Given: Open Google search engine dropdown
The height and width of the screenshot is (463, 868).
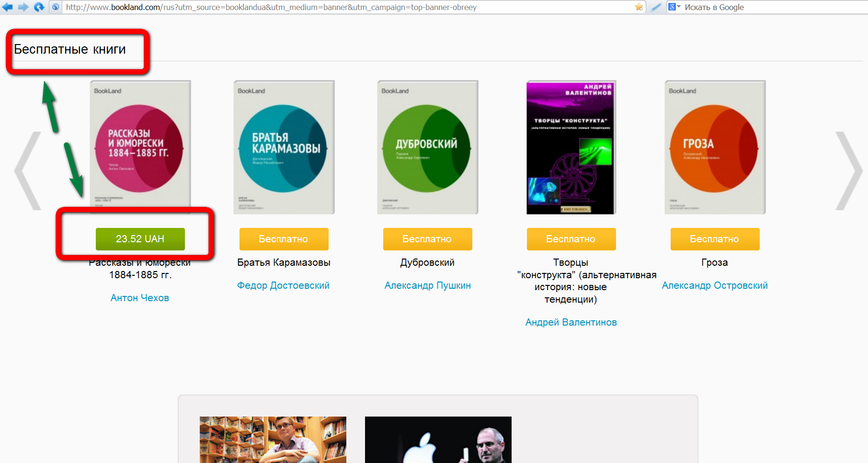Looking at the screenshot, I should (674, 7).
